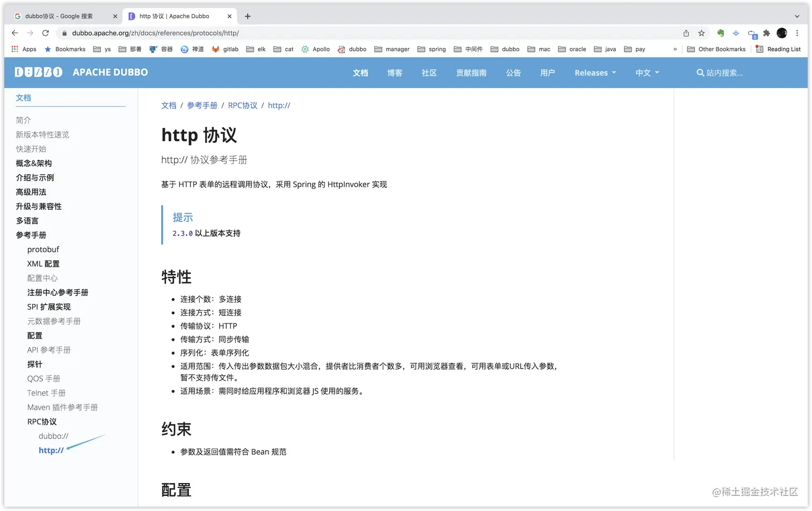812x511 pixels.
Task: Click the address bar URL
Action: tap(155, 33)
